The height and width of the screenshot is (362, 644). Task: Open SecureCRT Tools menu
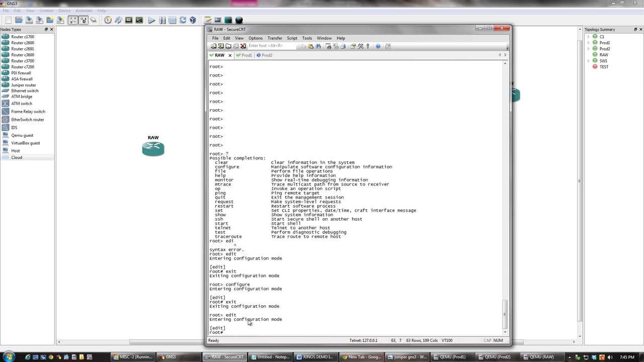coord(307,38)
